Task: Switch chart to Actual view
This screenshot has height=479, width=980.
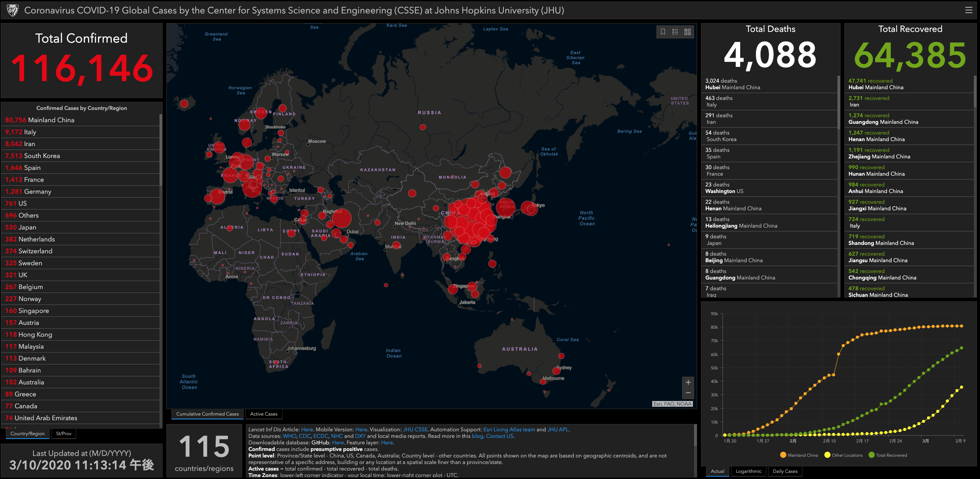Action: click(x=718, y=471)
